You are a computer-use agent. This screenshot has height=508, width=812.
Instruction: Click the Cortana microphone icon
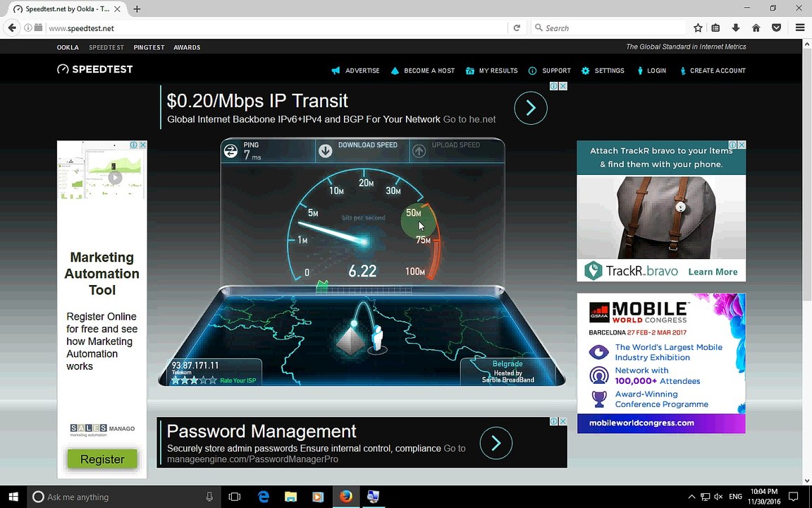pyautogui.click(x=209, y=497)
